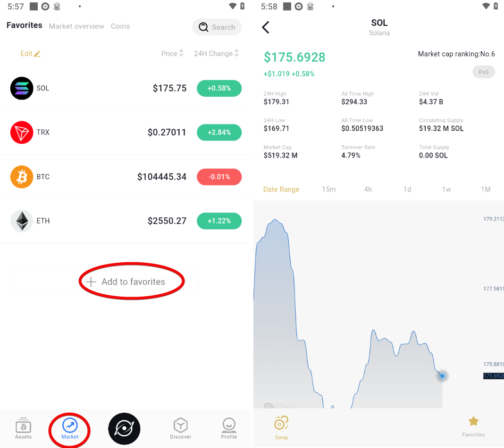Tap the Favorites star icon
Screen dimensions: 504x448
coord(473,421)
